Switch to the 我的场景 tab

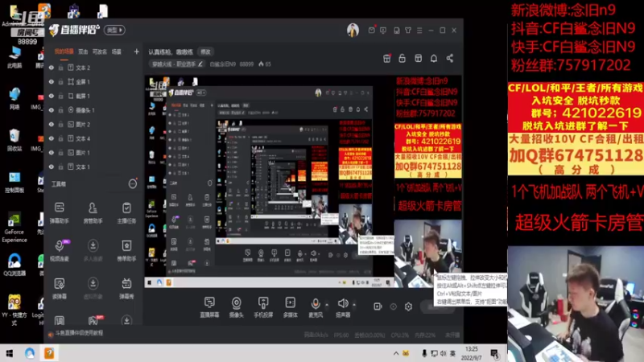tap(64, 51)
